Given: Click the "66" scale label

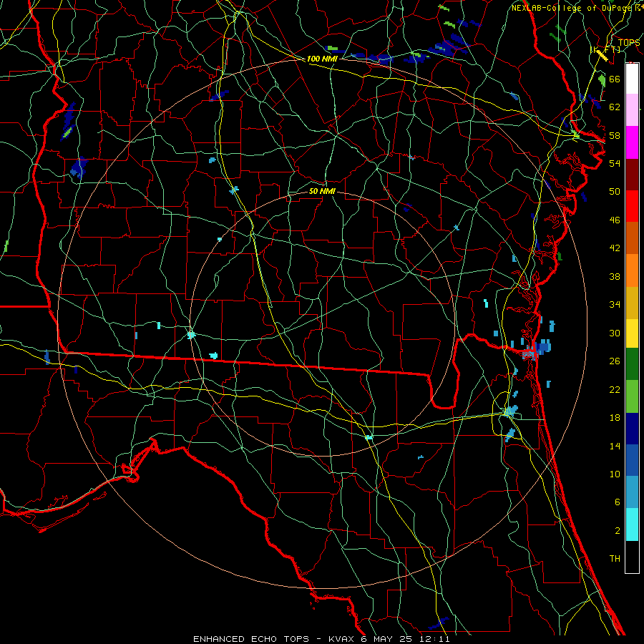Looking at the screenshot, I should point(615,79).
